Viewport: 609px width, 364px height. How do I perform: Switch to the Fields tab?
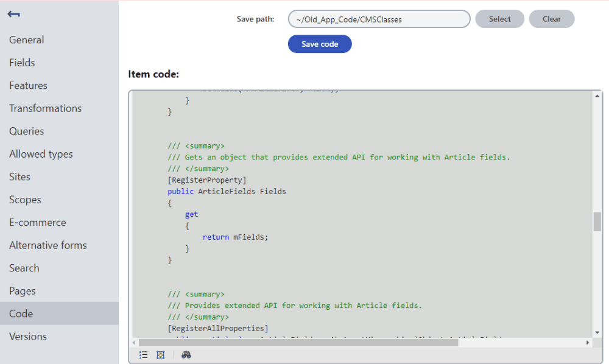tap(22, 63)
